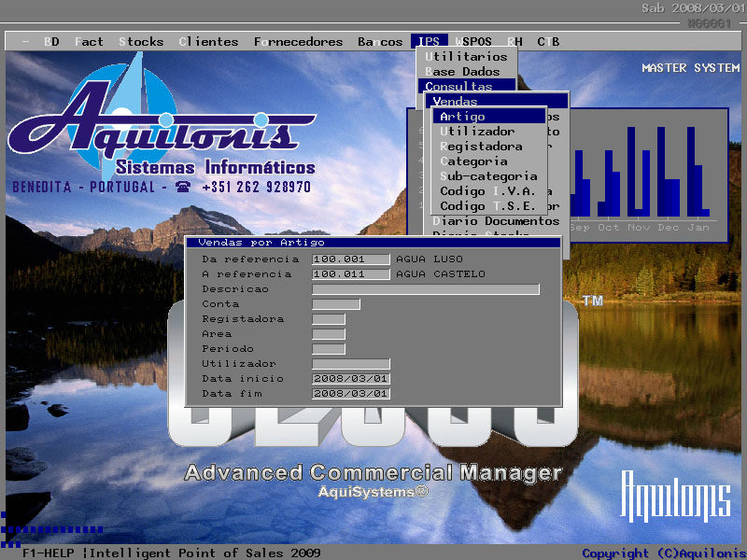Choose Sub-categoria in the Vendas submenu

[x=488, y=176]
